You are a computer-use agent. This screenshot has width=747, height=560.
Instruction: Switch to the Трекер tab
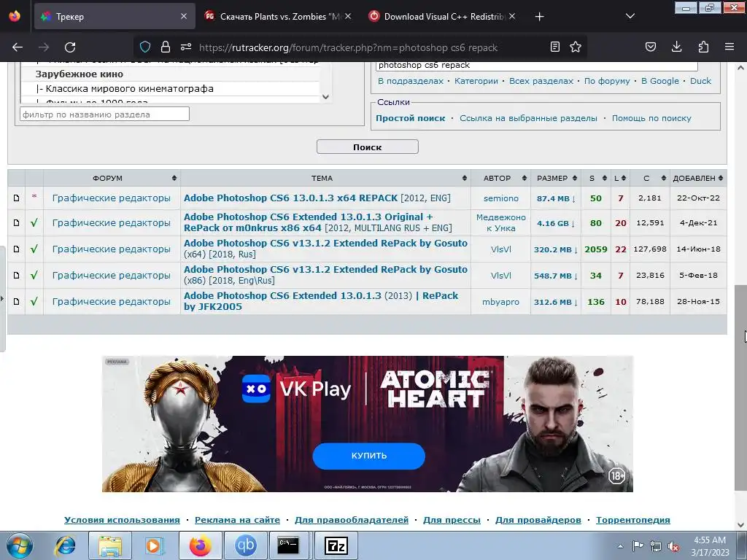pos(115,16)
